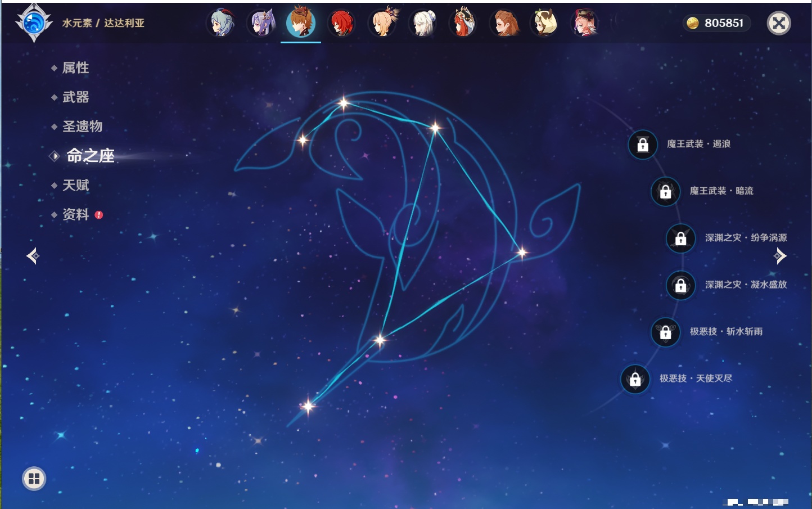812x509 pixels.
Task: Open 资料 profile with red alert
Action: [75, 214]
